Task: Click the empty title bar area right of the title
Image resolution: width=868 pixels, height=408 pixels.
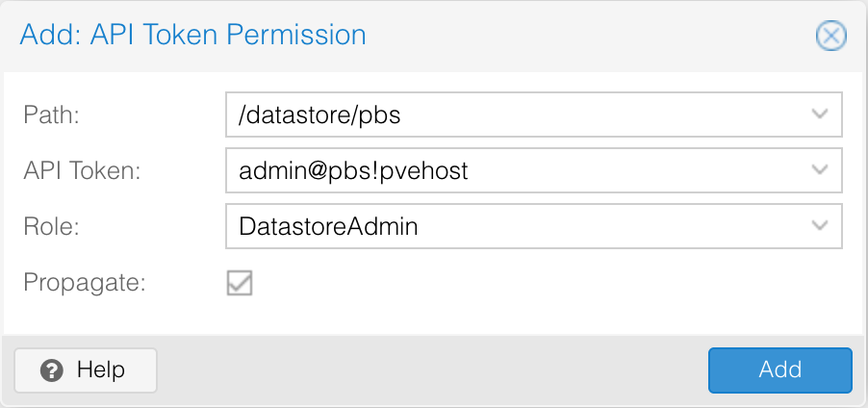Action: [x=577, y=36]
